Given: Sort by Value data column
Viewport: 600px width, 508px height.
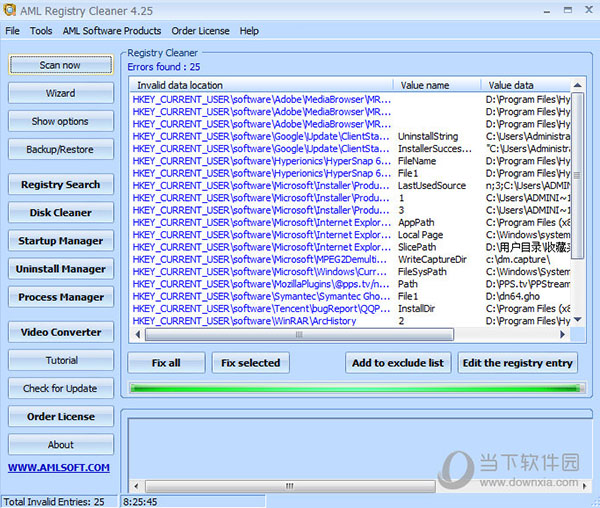Looking at the screenshot, I should coord(526,85).
